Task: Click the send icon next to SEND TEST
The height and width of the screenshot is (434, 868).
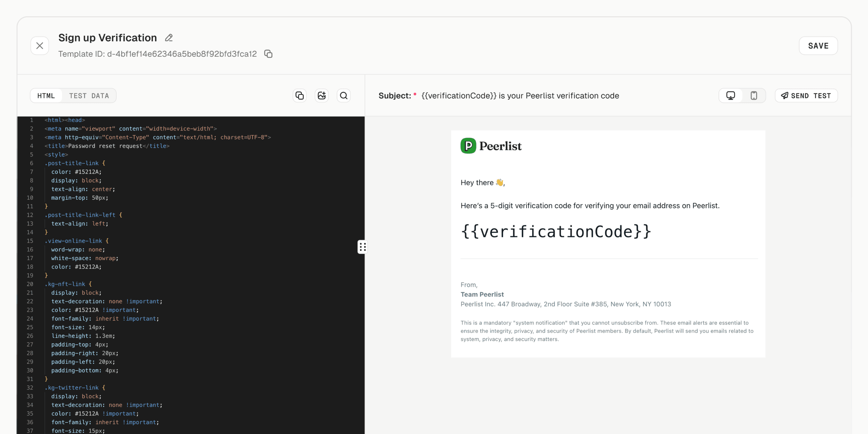Action: coord(784,95)
